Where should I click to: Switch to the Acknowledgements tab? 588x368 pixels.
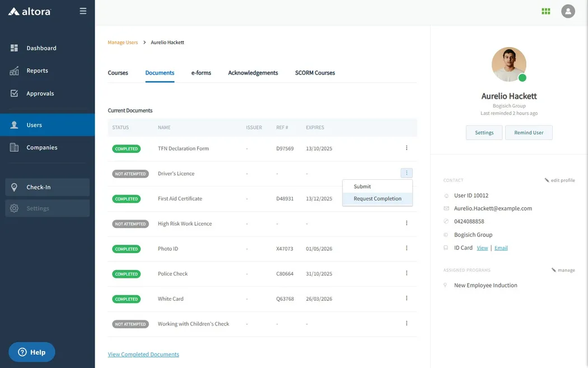[x=253, y=73]
